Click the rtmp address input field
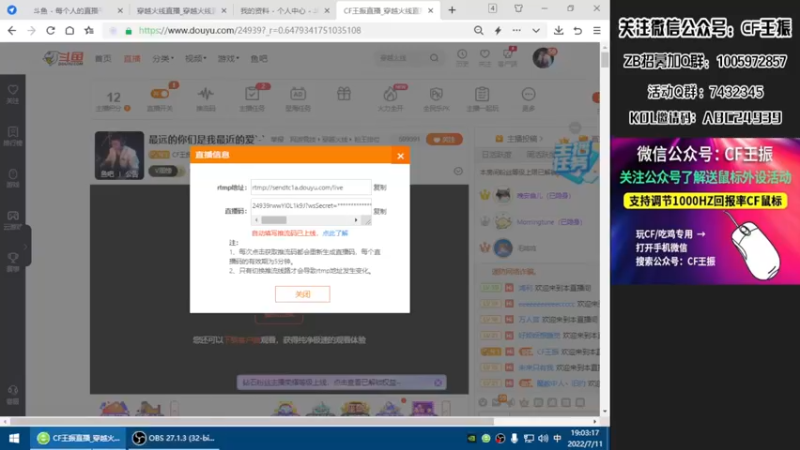The height and width of the screenshot is (450, 800). (x=311, y=187)
